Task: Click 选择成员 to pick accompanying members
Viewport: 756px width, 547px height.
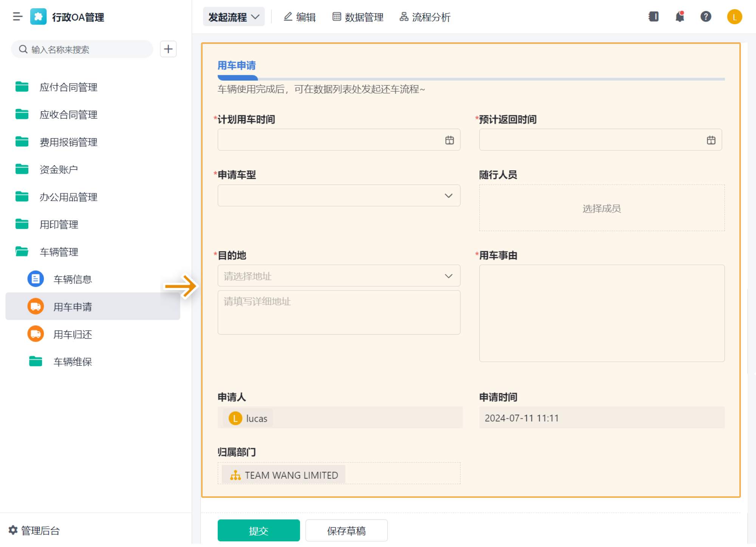Action: click(x=601, y=208)
